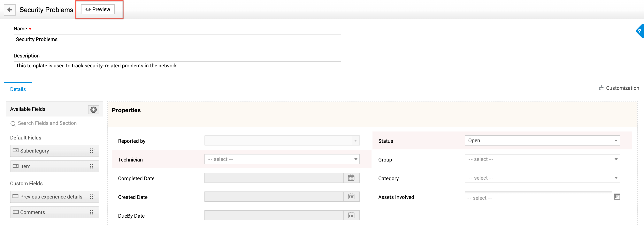The width and height of the screenshot is (644, 225).
Task: Open the Group dropdown
Action: [542, 159]
